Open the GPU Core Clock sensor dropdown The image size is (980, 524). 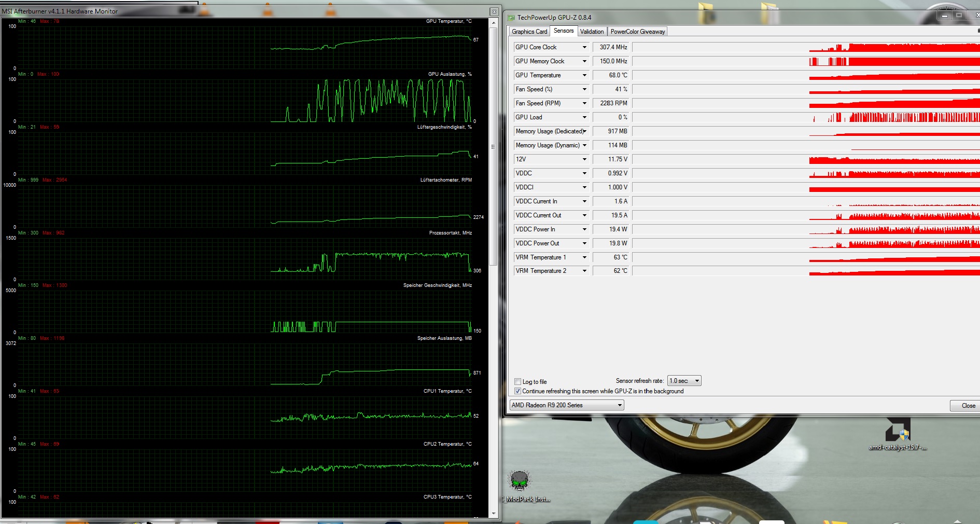pos(584,47)
